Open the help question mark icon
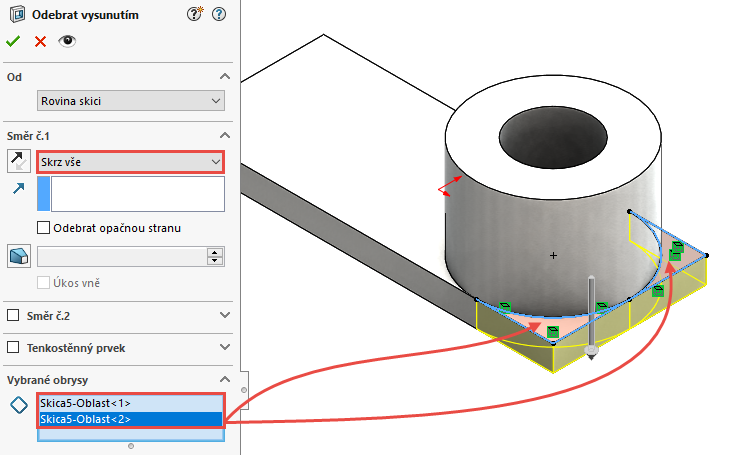 click(x=219, y=14)
